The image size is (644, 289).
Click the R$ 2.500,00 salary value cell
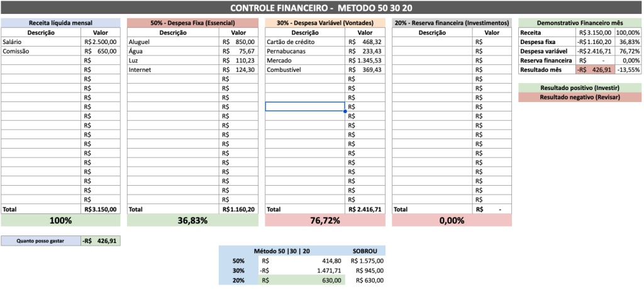(100, 42)
